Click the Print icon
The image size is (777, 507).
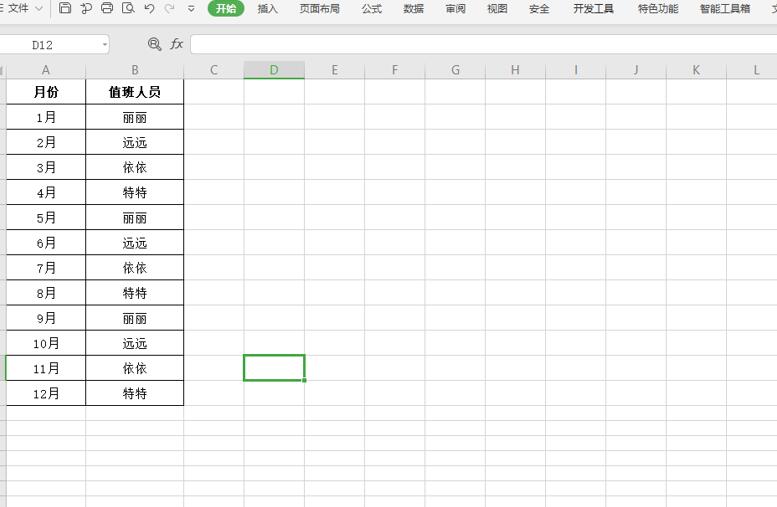pos(107,7)
